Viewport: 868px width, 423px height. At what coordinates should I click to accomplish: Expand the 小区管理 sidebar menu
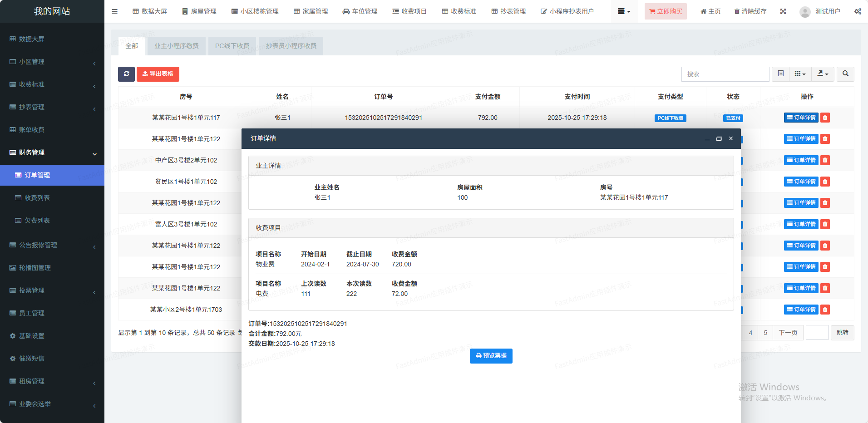[x=52, y=62]
